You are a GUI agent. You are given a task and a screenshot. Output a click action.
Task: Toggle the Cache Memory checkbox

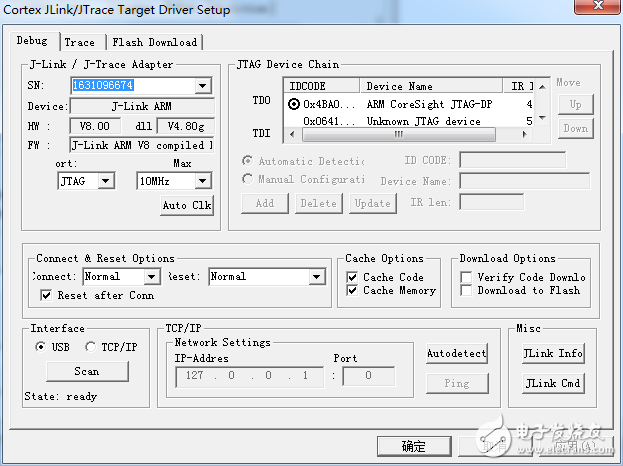(x=352, y=290)
